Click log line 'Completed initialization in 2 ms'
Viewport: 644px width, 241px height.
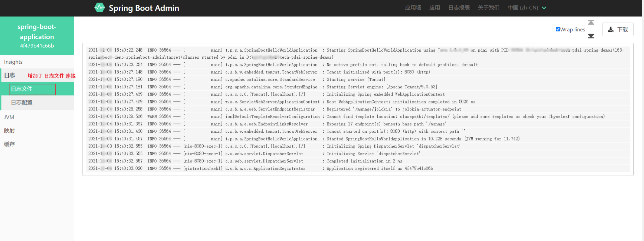[358, 161]
